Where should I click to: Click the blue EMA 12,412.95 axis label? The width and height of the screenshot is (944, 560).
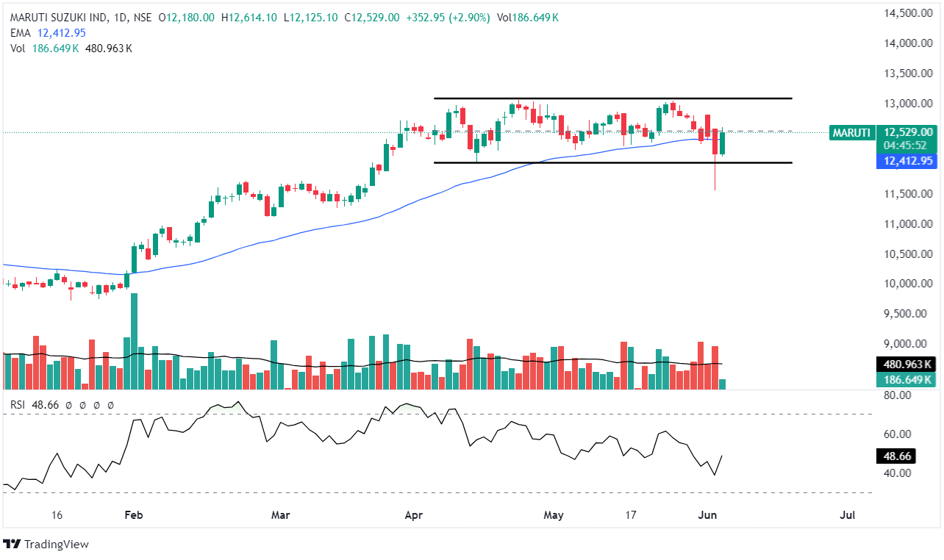point(907,161)
